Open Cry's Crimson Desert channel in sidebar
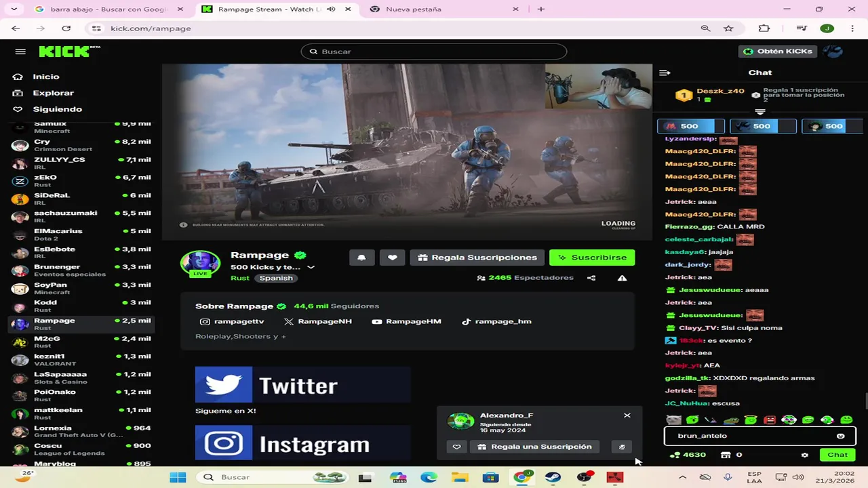Image resolution: width=868 pixels, height=488 pixels. pyautogui.click(x=82, y=145)
